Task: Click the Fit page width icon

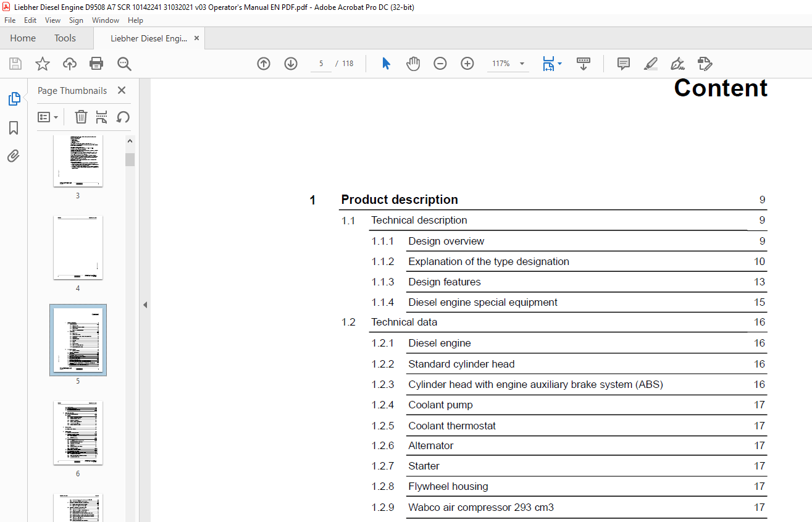Action: coord(548,64)
